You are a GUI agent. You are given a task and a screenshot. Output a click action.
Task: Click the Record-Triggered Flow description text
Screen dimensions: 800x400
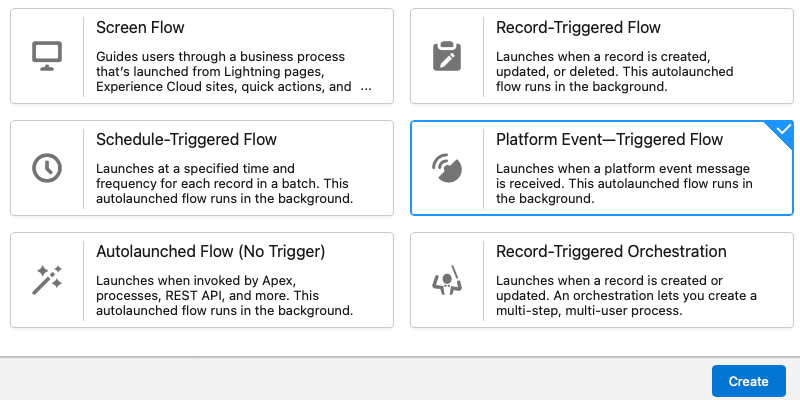[x=614, y=71]
